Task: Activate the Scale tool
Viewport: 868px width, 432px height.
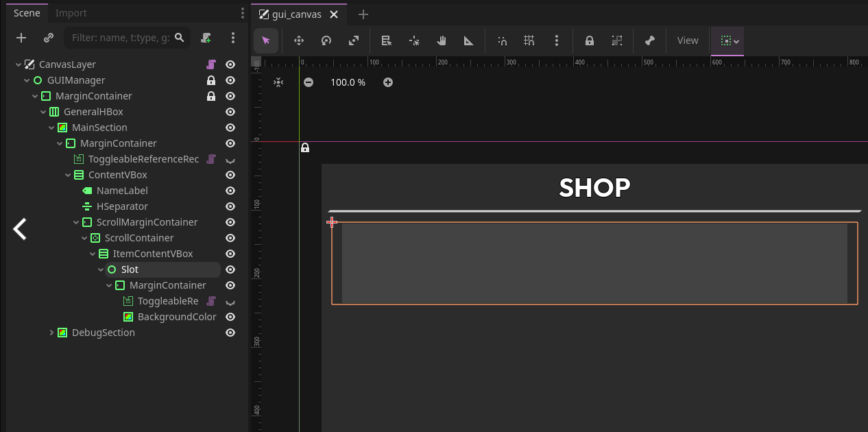Action: (353, 40)
